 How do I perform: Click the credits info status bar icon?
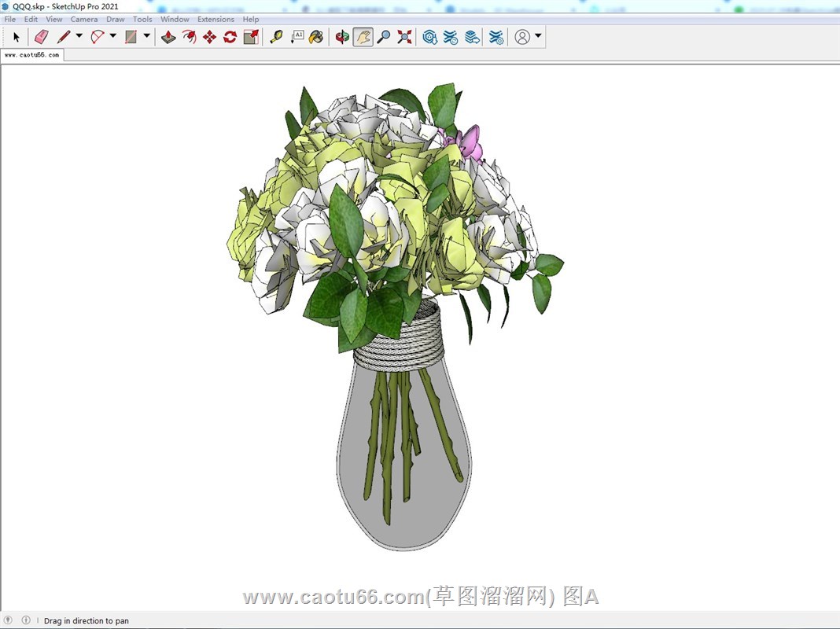pos(26,620)
